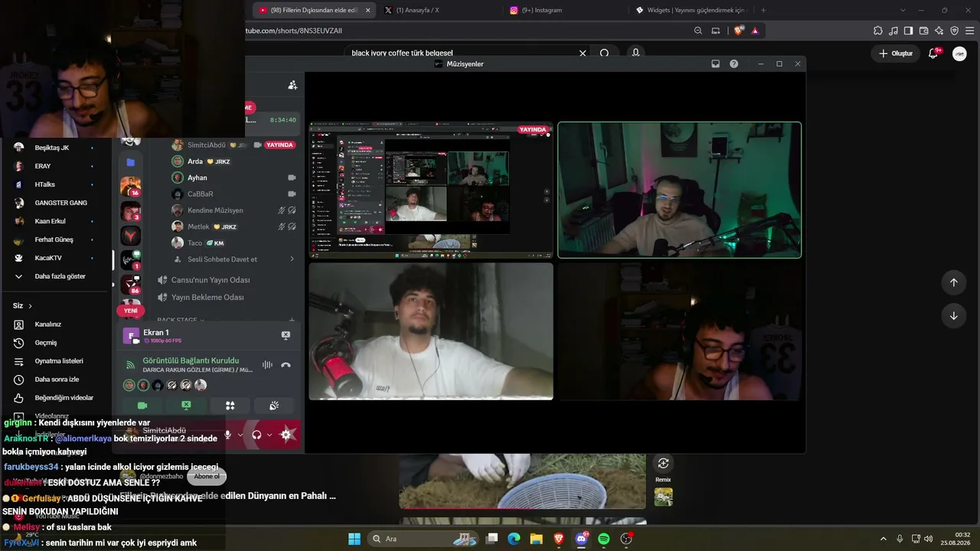Open the Siz section chevron

pos(30,306)
